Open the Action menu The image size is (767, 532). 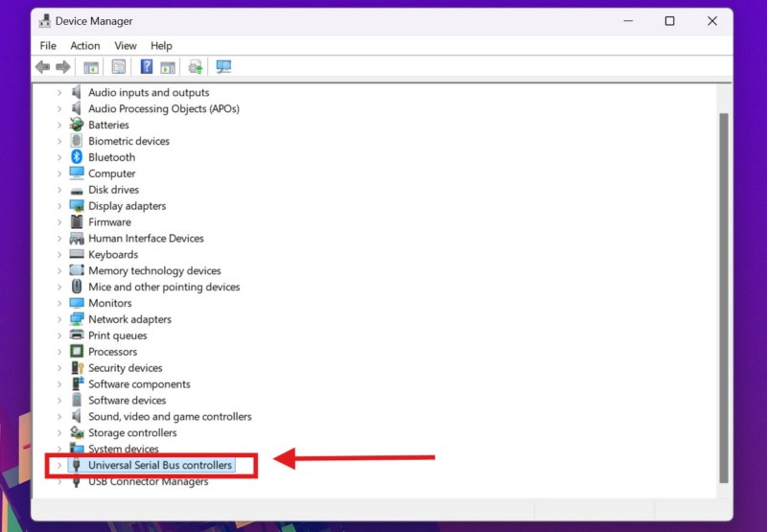pyautogui.click(x=85, y=45)
